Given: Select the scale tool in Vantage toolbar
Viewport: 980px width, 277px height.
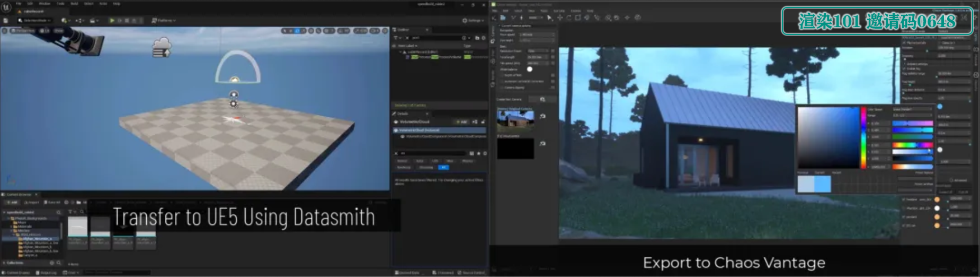Looking at the screenshot, I should tap(578, 18).
